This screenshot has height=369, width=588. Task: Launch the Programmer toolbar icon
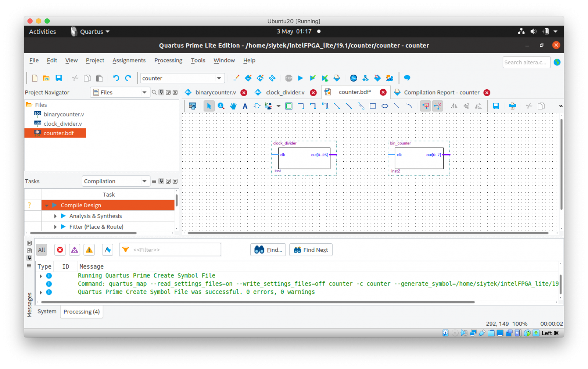coord(377,78)
